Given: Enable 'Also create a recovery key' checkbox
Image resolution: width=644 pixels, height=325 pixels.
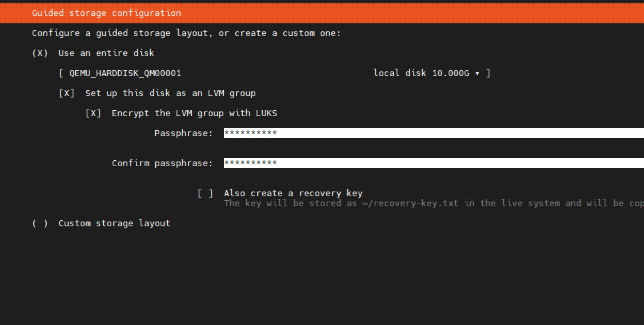Looking at the screenshot, I should click(x=205, y=193).
